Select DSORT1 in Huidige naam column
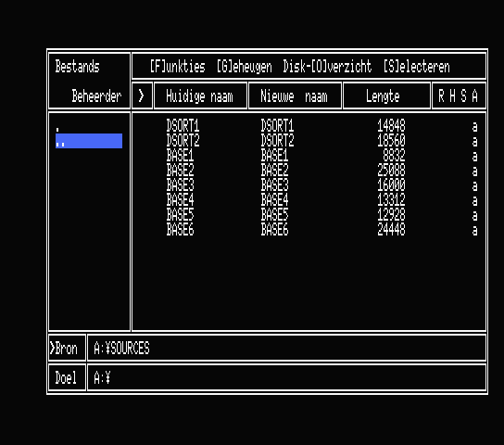Screen dimensions: 504x445 tap(183, 126)
